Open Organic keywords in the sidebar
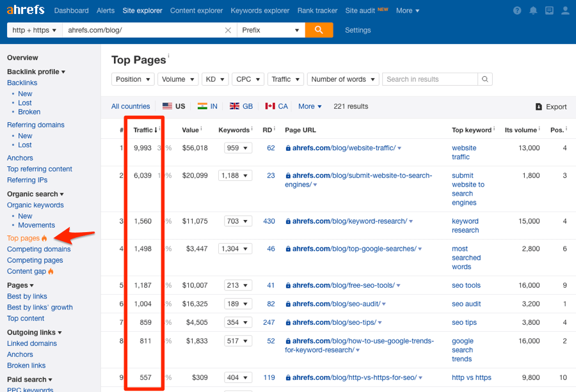The image size is (576, 392). [x=35, y=205]
